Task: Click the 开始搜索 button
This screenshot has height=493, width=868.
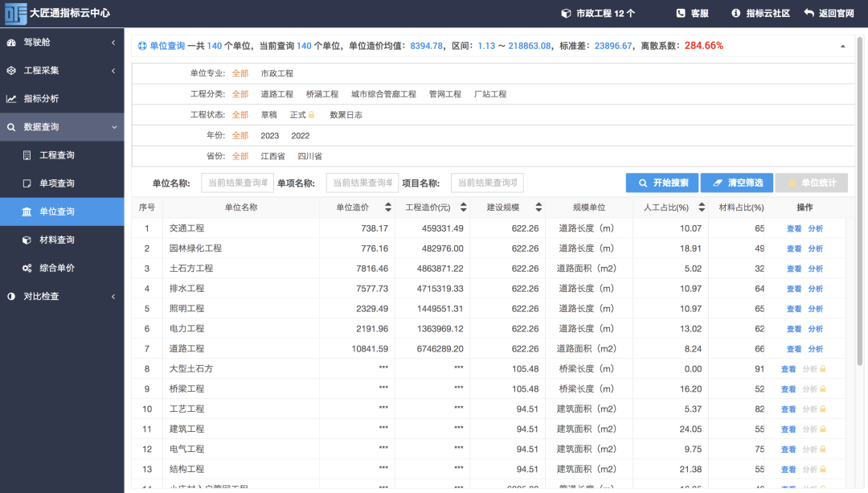Action: coord(662,183)
